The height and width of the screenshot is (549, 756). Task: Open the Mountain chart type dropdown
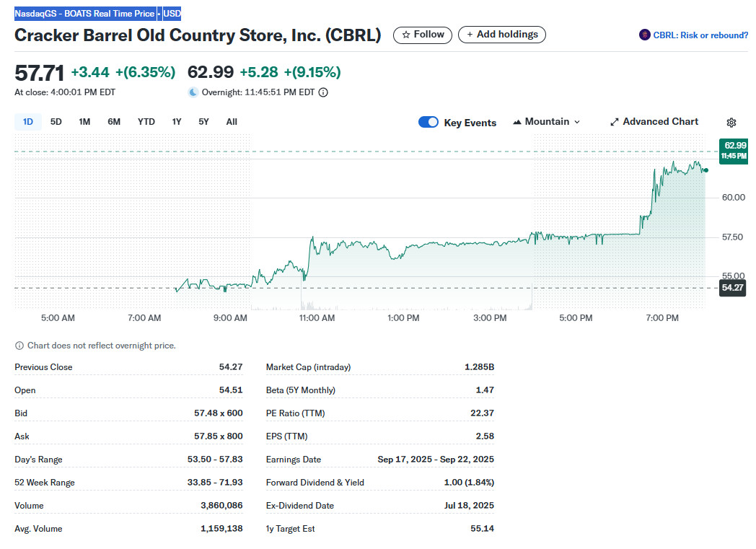point(547,122)
